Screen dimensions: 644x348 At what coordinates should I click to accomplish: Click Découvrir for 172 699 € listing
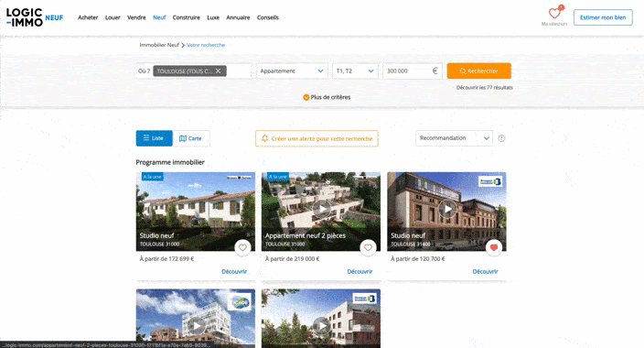tap(234, 271)
